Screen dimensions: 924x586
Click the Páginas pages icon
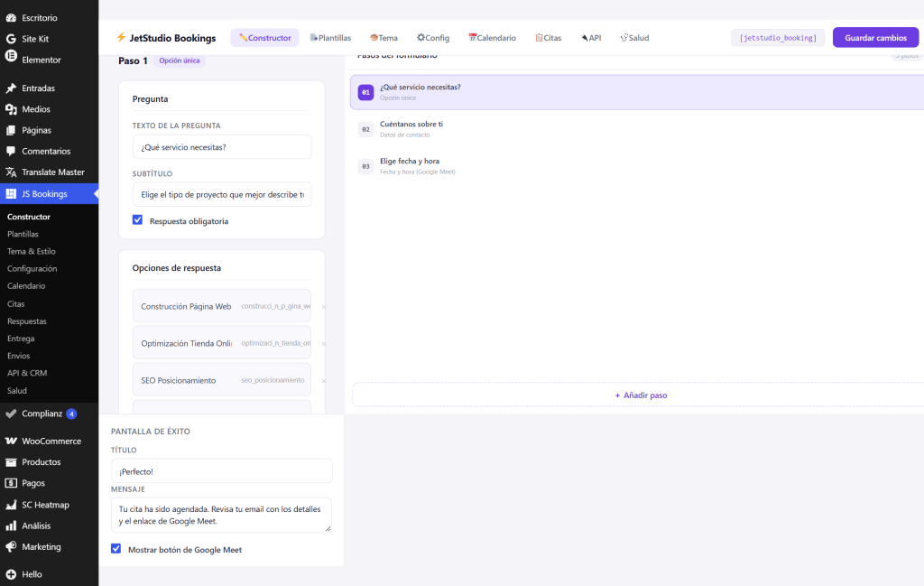pyautogui.click(x=11, y=130)
